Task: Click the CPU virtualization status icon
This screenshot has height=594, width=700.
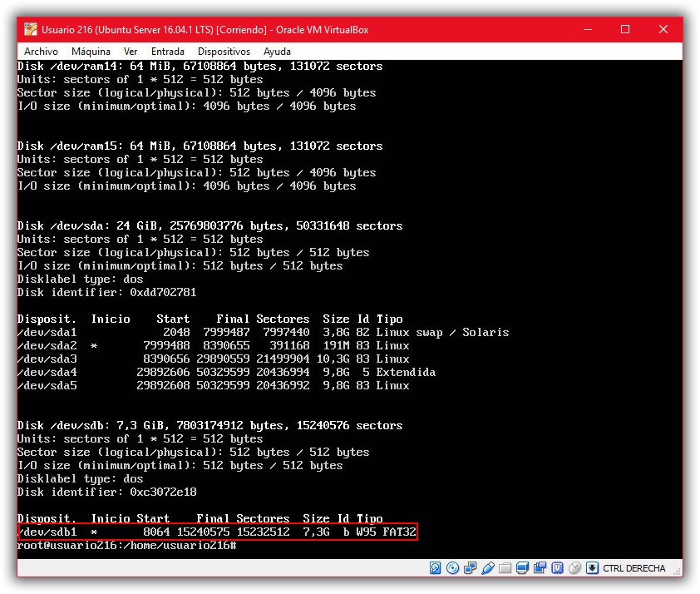Action: tap(557, 568)
